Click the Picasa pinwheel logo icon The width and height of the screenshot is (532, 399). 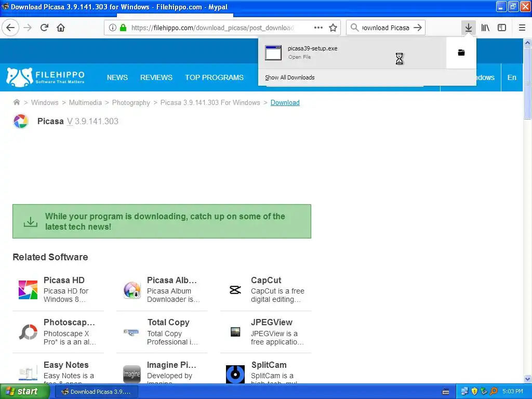point(21,121)
